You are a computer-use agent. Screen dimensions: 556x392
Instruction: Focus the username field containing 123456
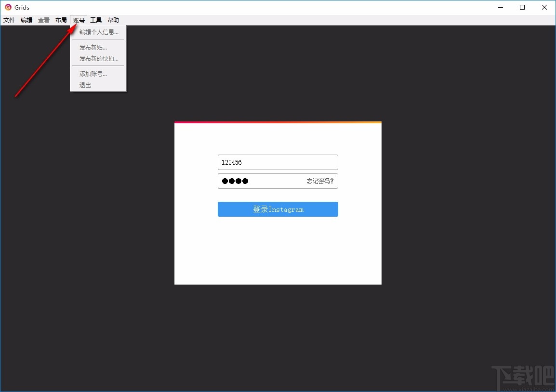coord(278,162)
